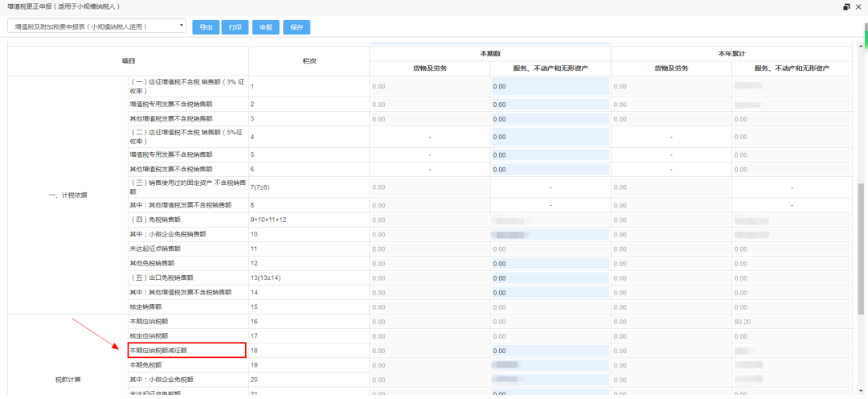868x399 pixels.
Task: Edit row 4 (5%征收率) service-column input
Action: (x=551, y=137)
